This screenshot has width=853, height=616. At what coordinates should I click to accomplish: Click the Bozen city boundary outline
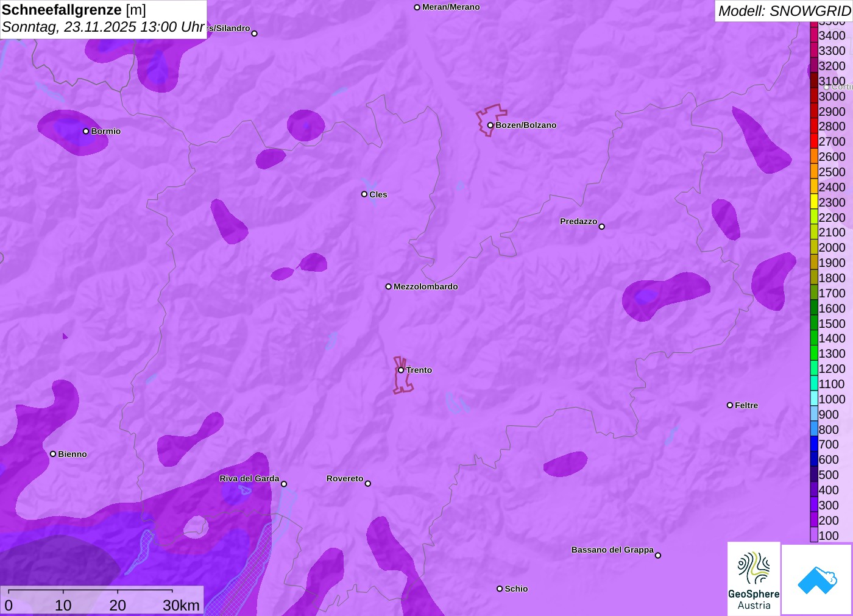tap(491, 120)
